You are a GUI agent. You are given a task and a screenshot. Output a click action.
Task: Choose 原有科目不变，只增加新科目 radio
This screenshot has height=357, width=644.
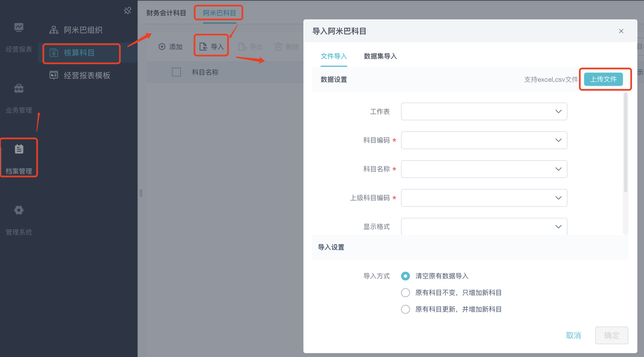405,293
